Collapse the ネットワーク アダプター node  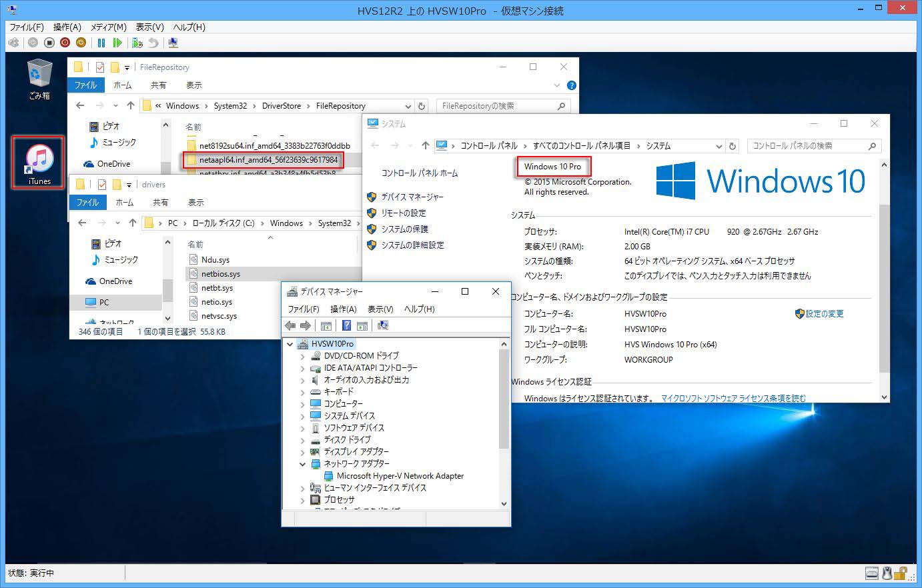click(302, 464)
